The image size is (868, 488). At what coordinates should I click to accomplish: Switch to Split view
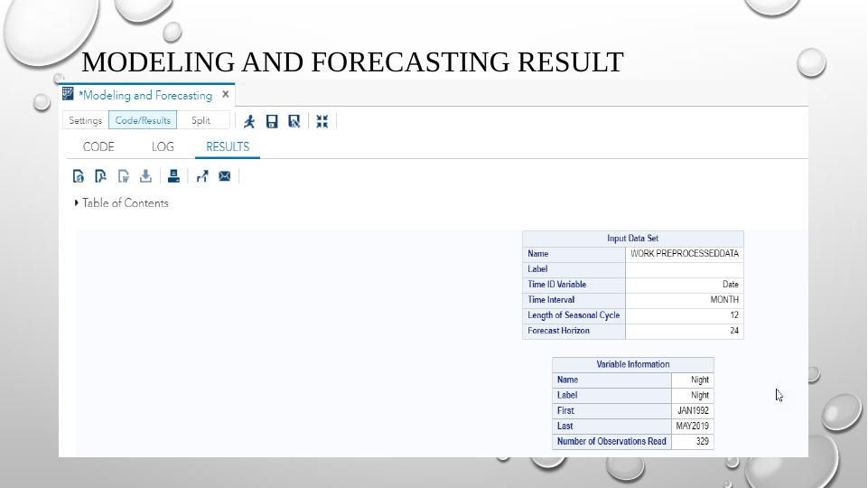[201, 120]
